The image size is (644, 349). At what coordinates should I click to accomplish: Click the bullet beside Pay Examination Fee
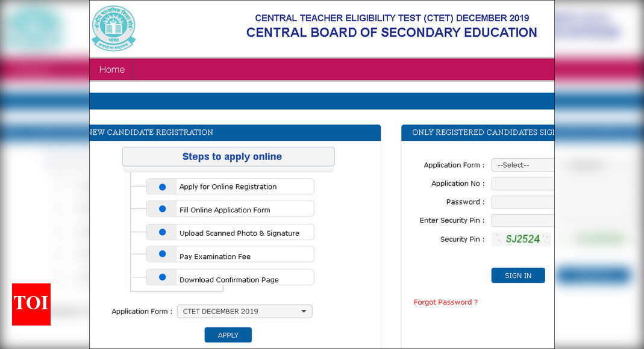[x=161, y=254]
